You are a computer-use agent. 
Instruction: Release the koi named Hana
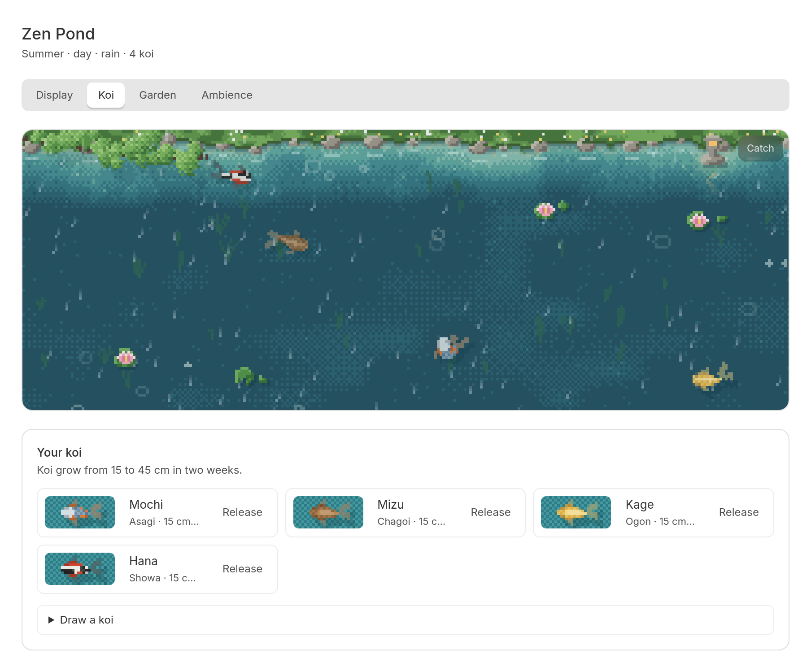pos(242,569)
